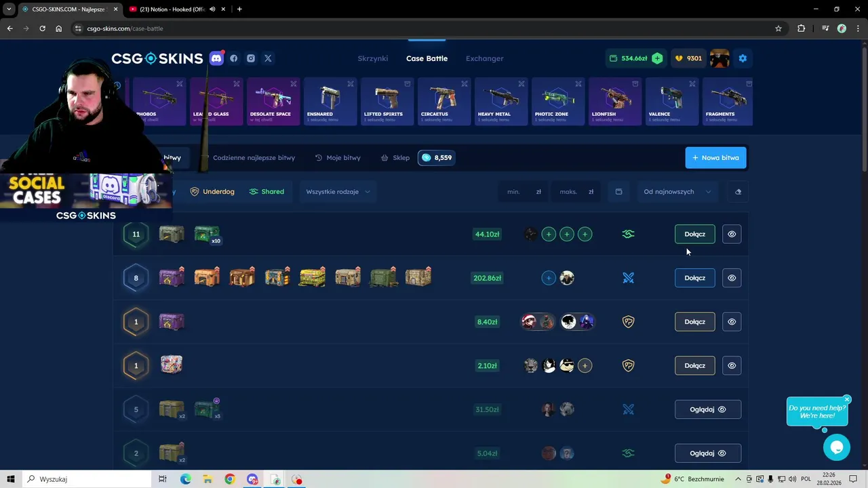
Task: Open the X (Twitter) icon in the header
Action: tap(268, 58)
